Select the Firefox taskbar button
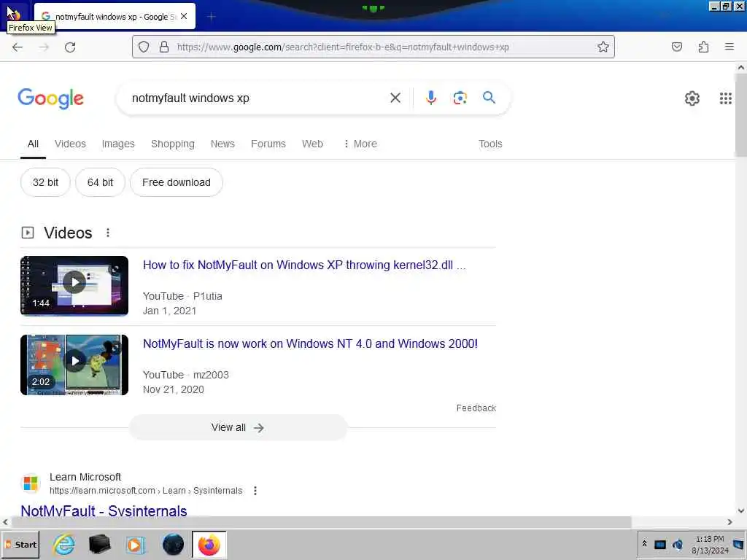 [x=209, y=545]
